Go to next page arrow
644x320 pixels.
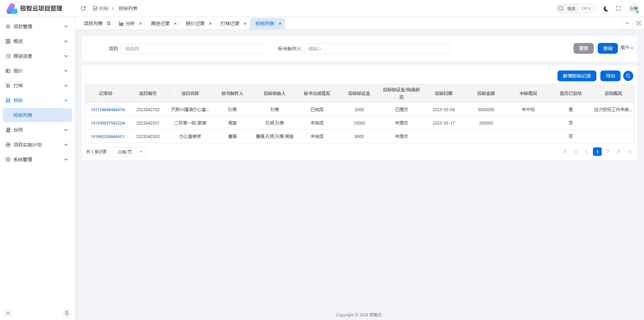(x=608, y=152)
